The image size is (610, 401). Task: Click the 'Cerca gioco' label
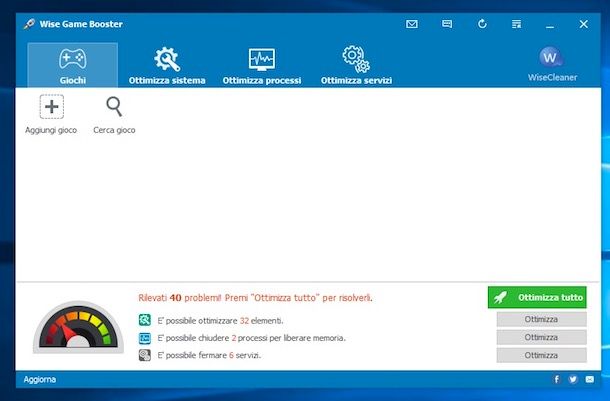pos(114,130)
